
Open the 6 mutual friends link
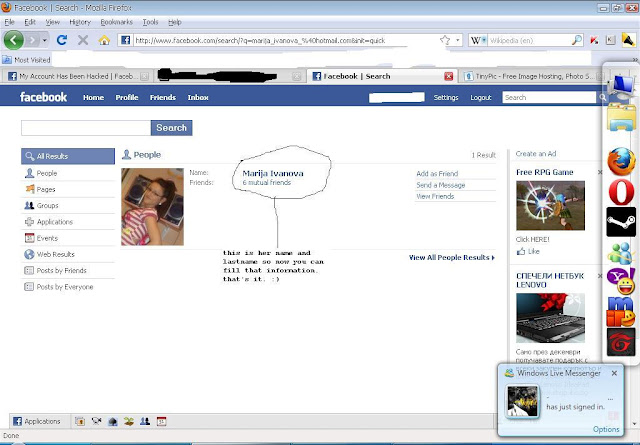[x=267, y=182]
